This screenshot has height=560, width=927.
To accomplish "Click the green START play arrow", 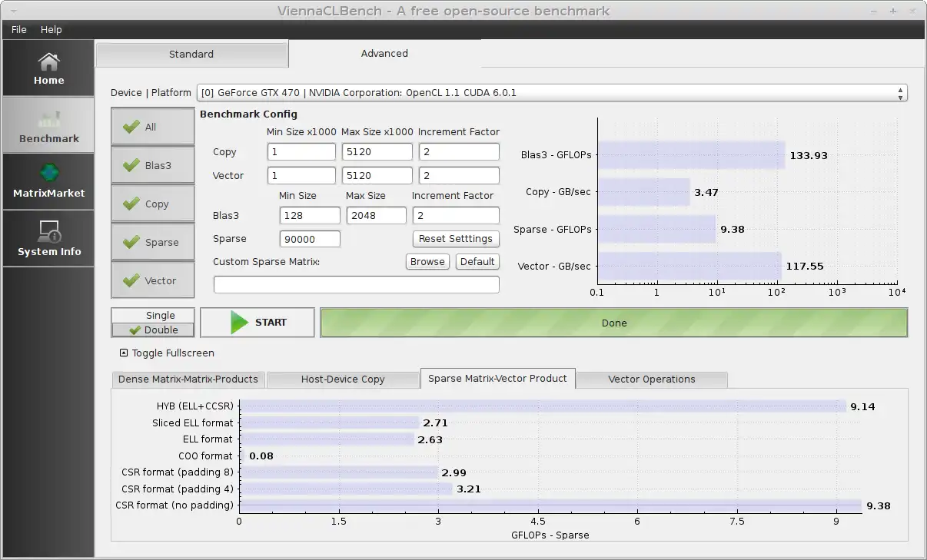I will 239,323.
